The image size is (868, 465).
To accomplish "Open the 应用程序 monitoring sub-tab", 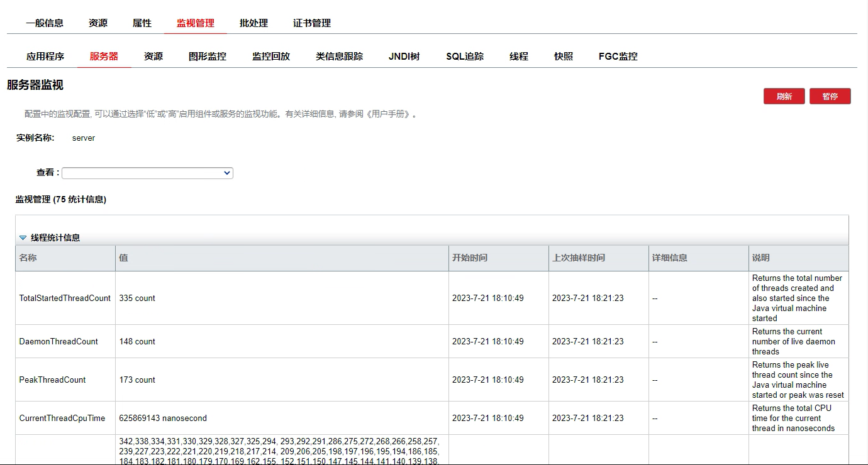I will pyautogui.click(x=45, y=57).
